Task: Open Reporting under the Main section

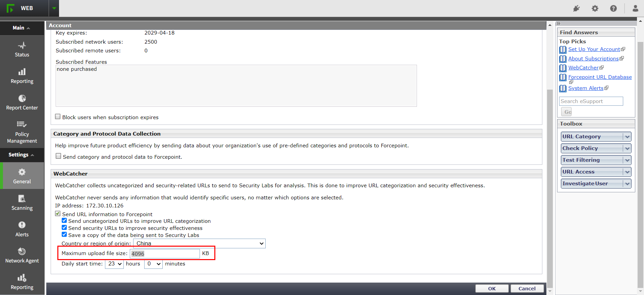Action: click(22, 76)
